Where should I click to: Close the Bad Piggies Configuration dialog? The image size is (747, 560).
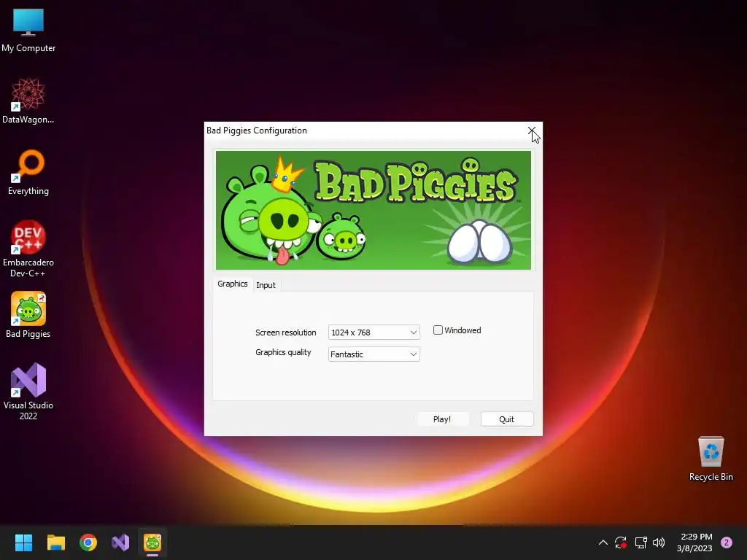click(x=532, y=131)
